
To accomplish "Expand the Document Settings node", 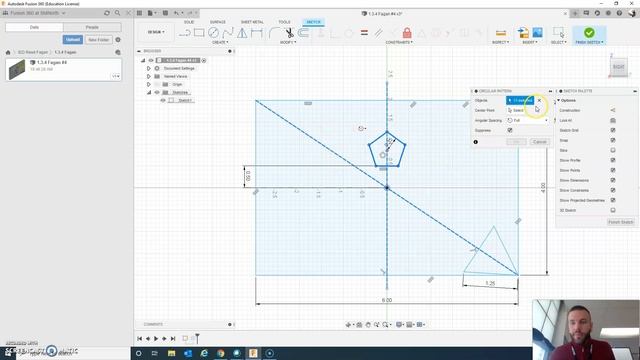I will [x=149, y=68].
